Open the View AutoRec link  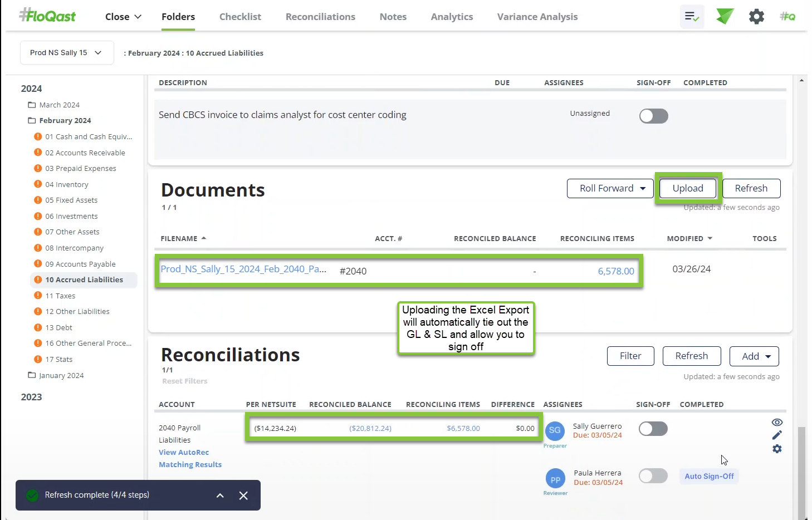click(184, 453)
